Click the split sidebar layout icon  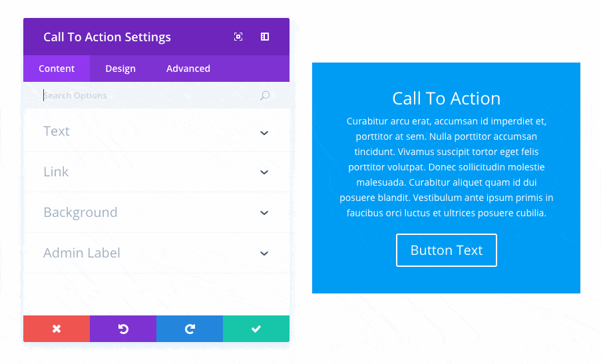pyautogui.click(x=265, y=37)
